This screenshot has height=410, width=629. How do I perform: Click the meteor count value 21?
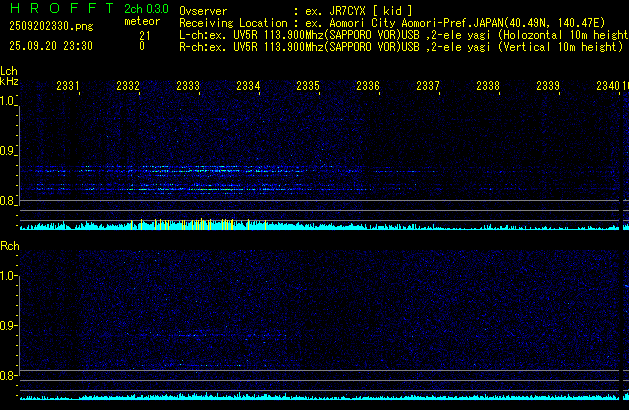click(145, 34)
